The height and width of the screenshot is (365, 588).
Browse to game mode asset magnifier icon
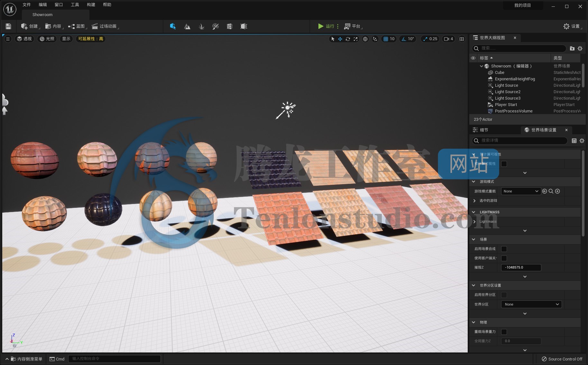(x=551, y=191)
